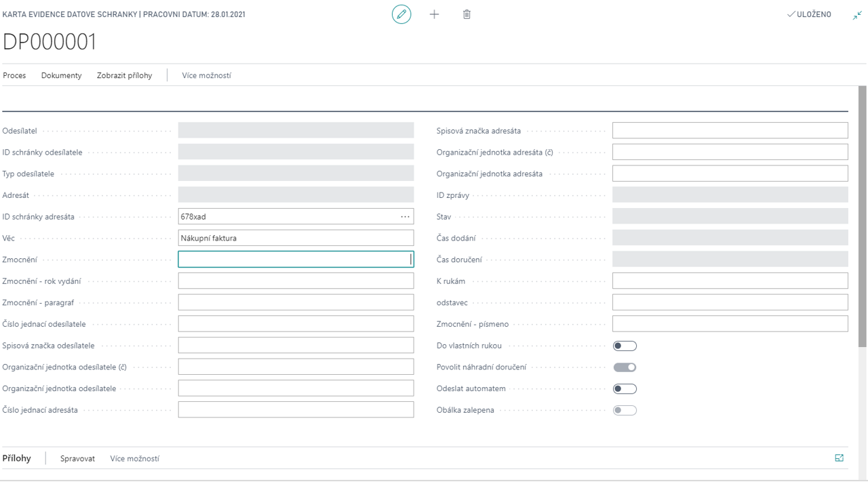The height and width of the screenshot is (488, 868).
Task: Toggle the Do vlastních rukou switch
Action: (x=625, y=346)
